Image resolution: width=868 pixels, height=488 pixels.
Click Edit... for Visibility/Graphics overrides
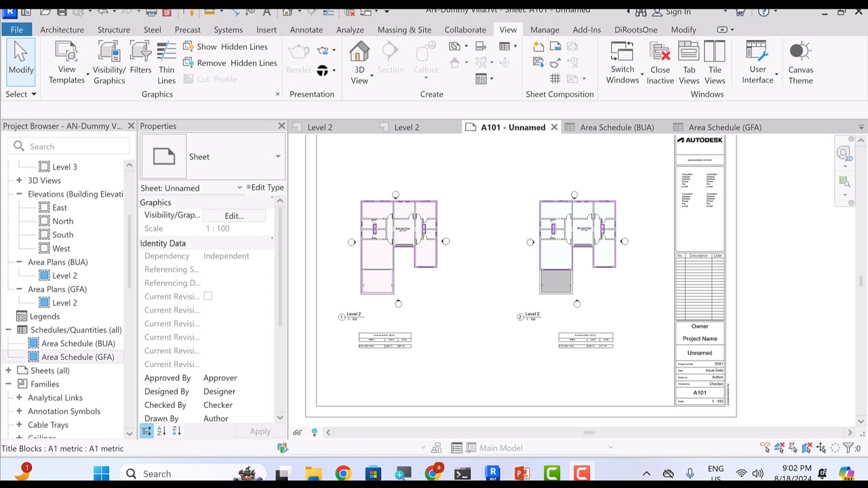point(234,216)
